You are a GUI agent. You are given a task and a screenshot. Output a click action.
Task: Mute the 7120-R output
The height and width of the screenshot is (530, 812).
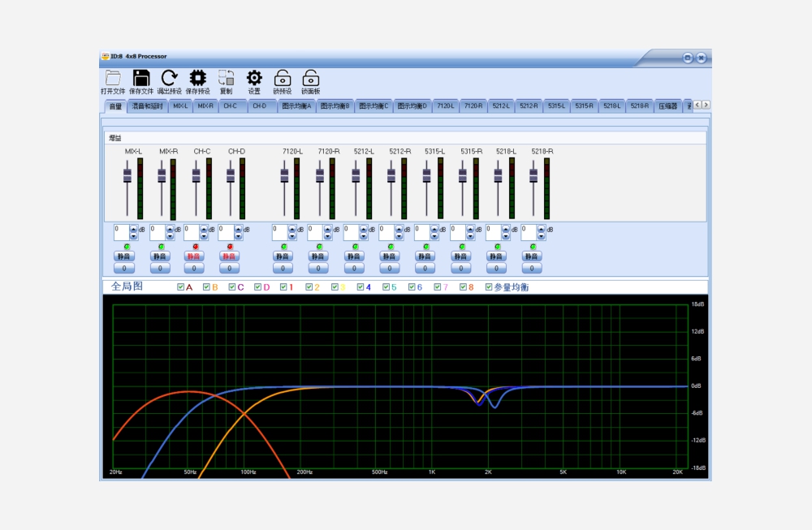tap(318, 256)
